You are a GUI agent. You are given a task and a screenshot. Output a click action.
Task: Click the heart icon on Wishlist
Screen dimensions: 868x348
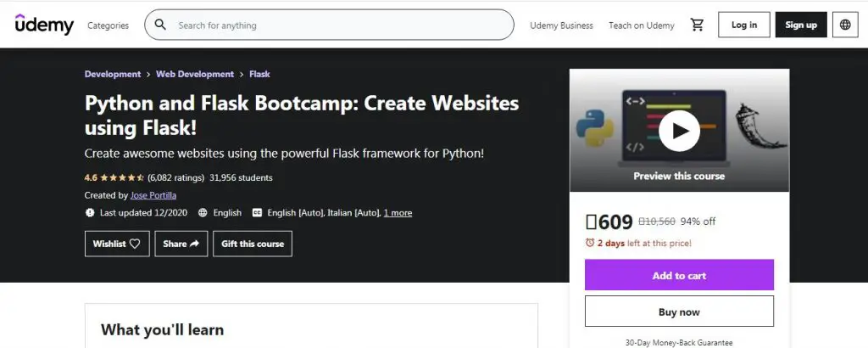(x=135, y=244)
